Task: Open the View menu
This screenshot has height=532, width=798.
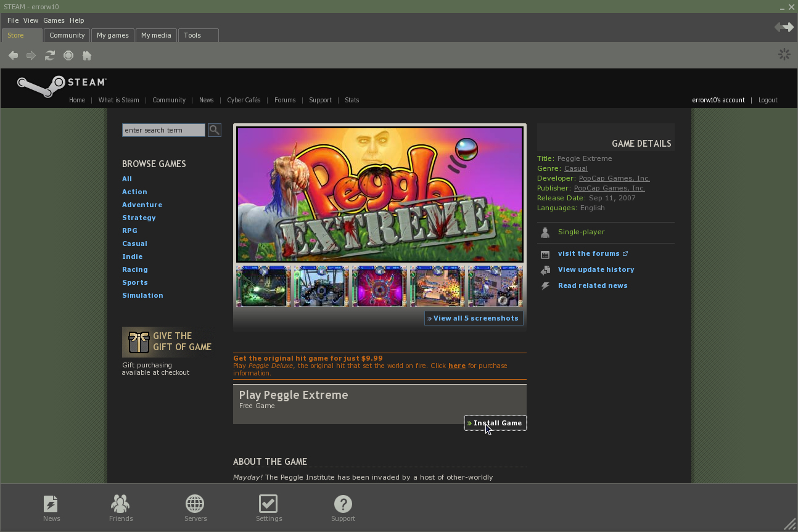Action: (x=31, y=20)
